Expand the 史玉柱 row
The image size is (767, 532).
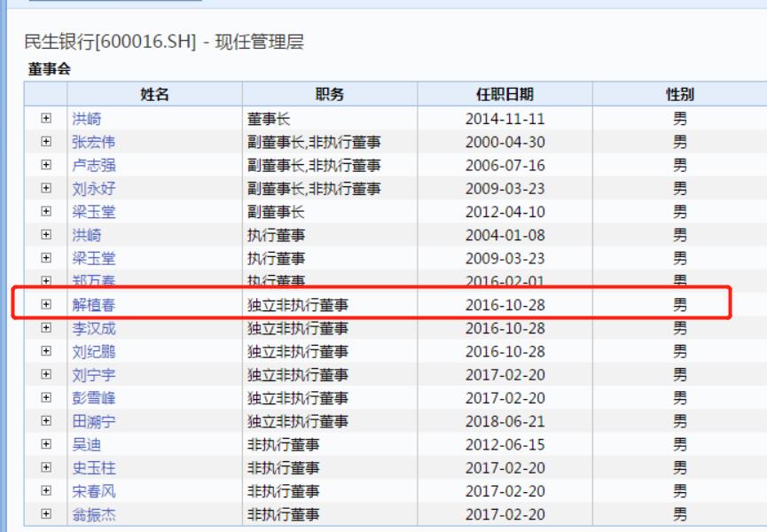pyautogui.click(x=46, y=467)
